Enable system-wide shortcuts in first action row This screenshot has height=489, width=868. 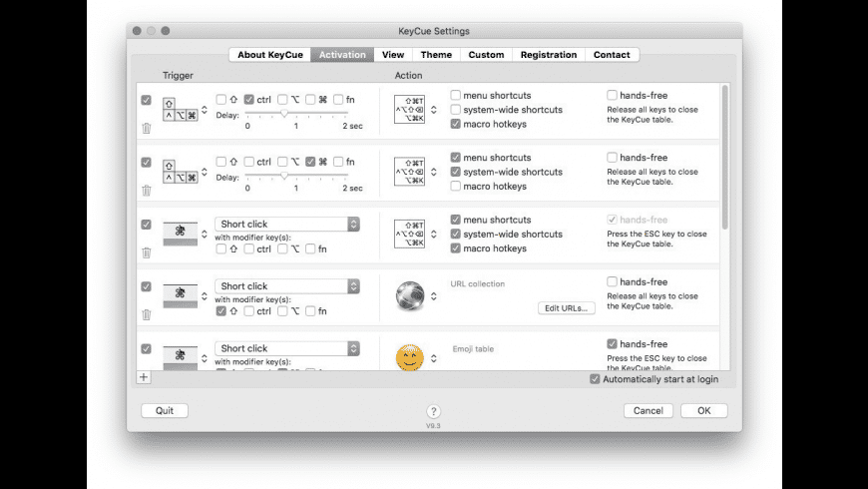[456, 110]
